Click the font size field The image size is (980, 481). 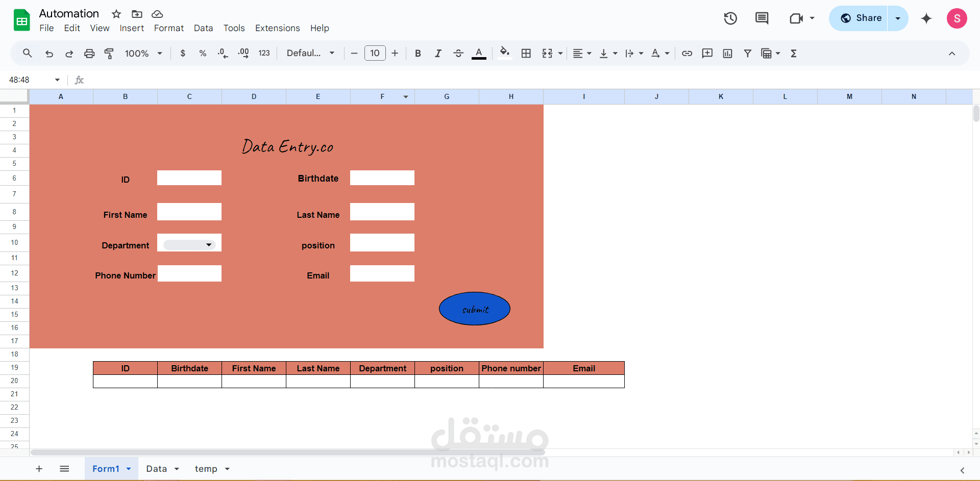tap(375, 54)
